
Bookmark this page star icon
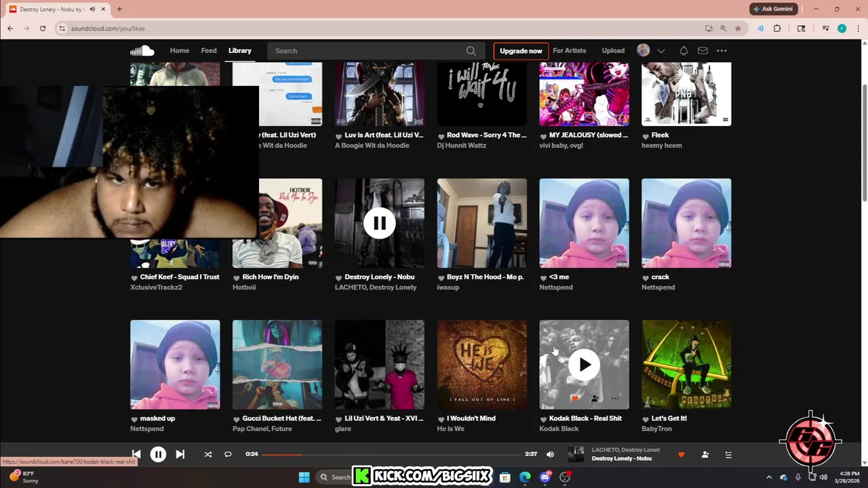pyautogui.click(x=738, y=28)
